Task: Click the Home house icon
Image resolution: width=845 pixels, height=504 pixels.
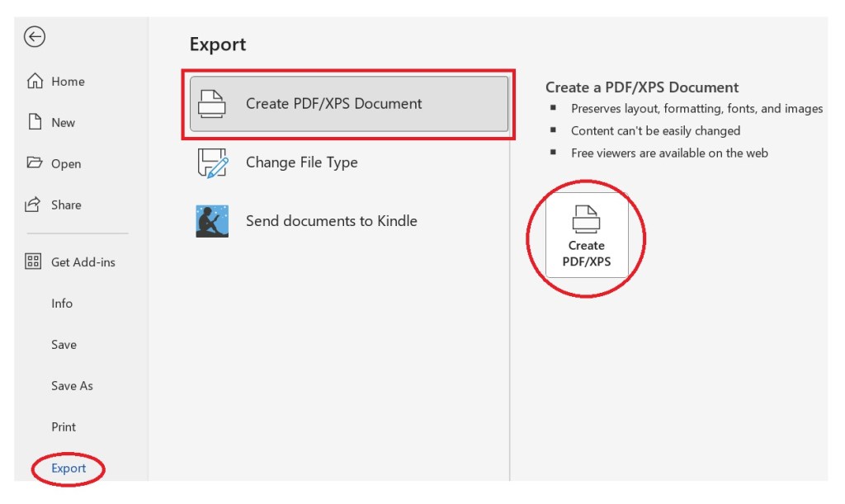Action: pos(35,81)
